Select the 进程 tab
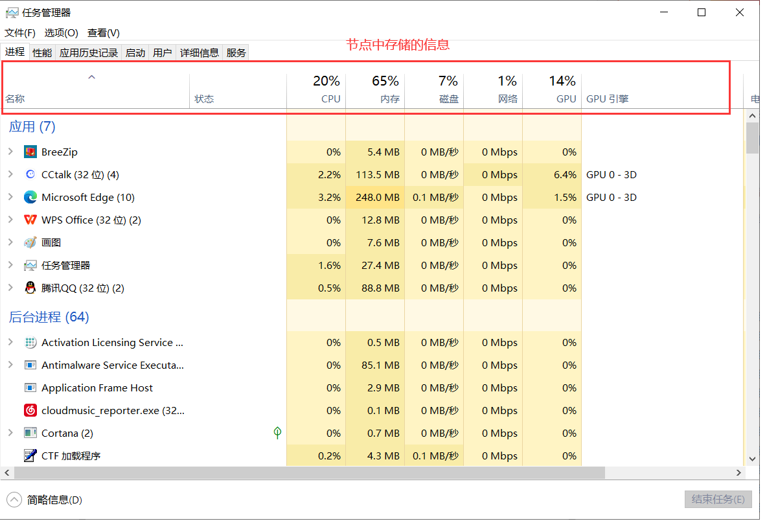Screen dimensions: 778x532 [15, 52]
